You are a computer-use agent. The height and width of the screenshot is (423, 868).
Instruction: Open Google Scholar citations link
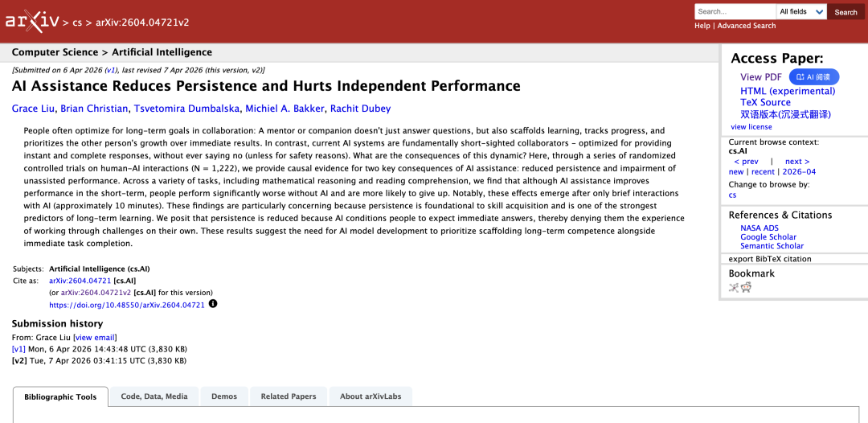click(x=768, y=237)
